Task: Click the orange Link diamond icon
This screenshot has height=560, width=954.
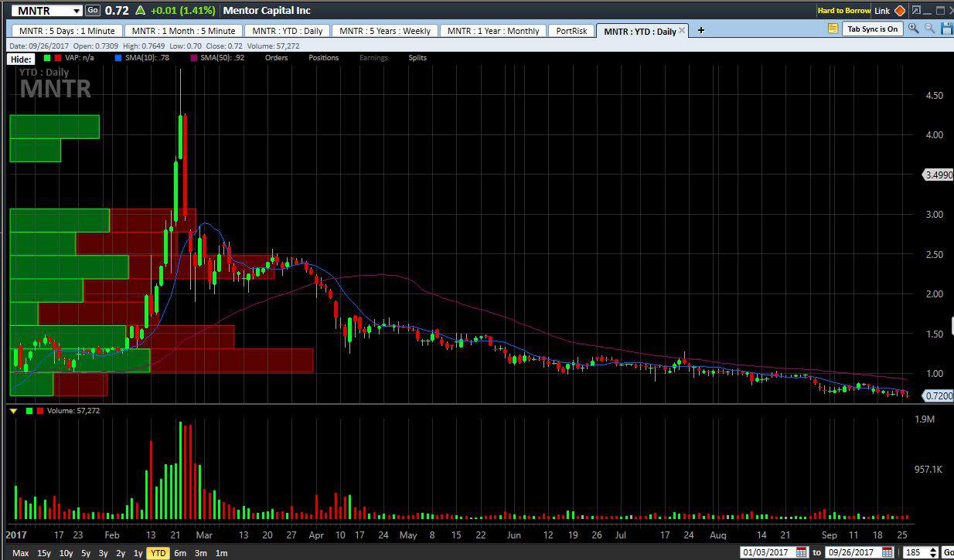Action: [899, 11]
